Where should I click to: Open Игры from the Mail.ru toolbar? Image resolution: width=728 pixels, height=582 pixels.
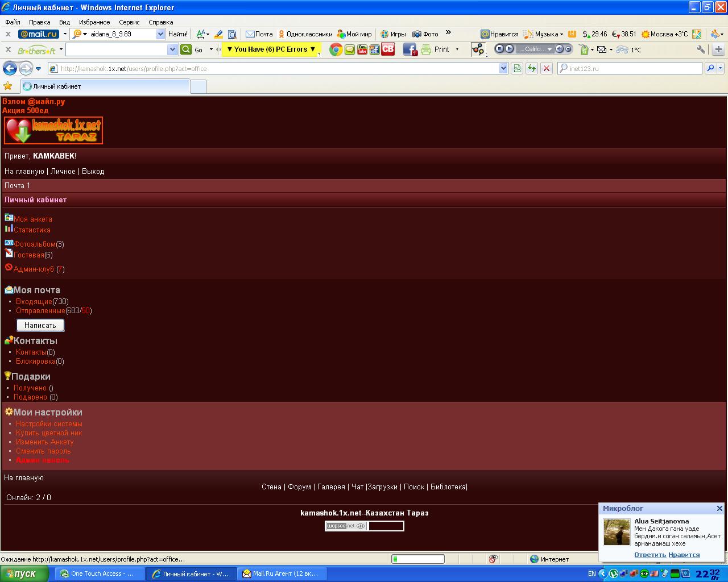[x=393, y=34]
